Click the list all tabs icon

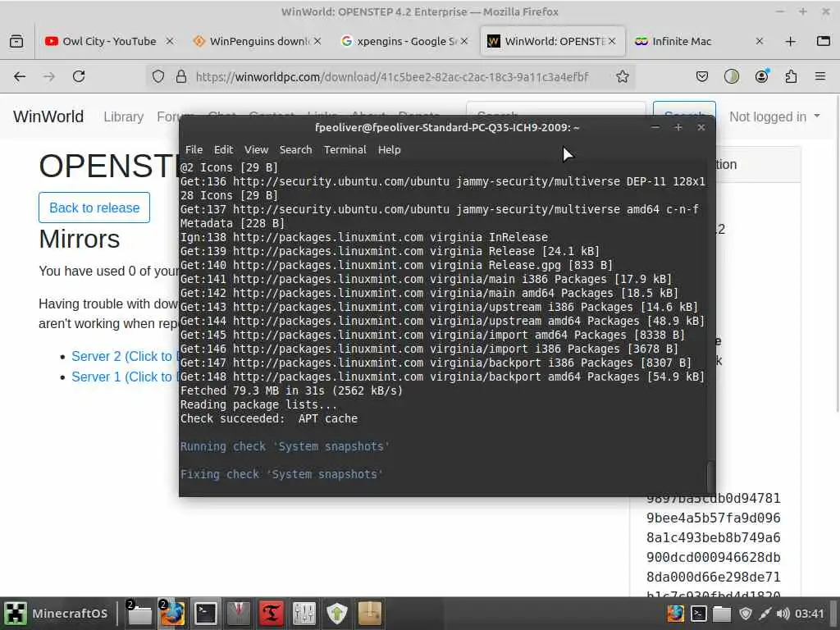(x=824, y=41)
